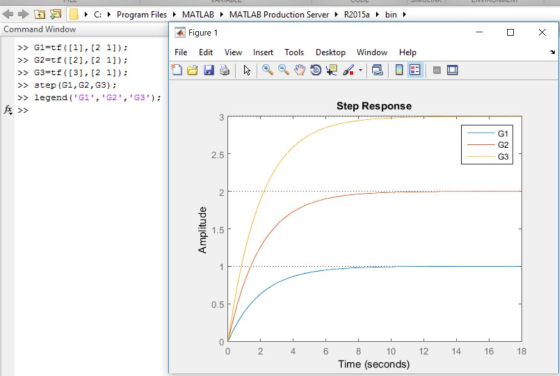Select the Edit Plot arrow tool
This screenshot has width=560, height=376.
(x=246, y=70)
